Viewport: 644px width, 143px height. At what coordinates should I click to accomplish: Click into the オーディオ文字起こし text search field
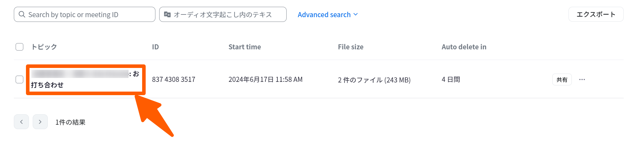click(227, 14)
